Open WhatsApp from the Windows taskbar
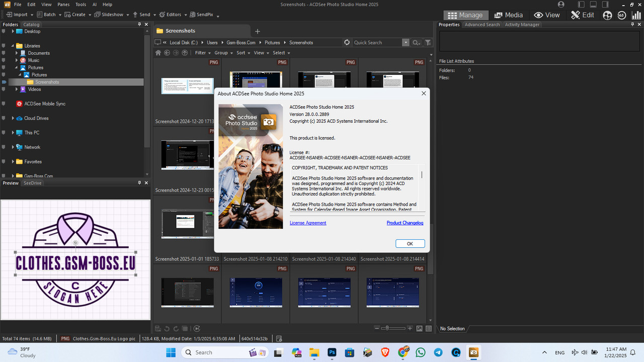 tap(421, 352)
